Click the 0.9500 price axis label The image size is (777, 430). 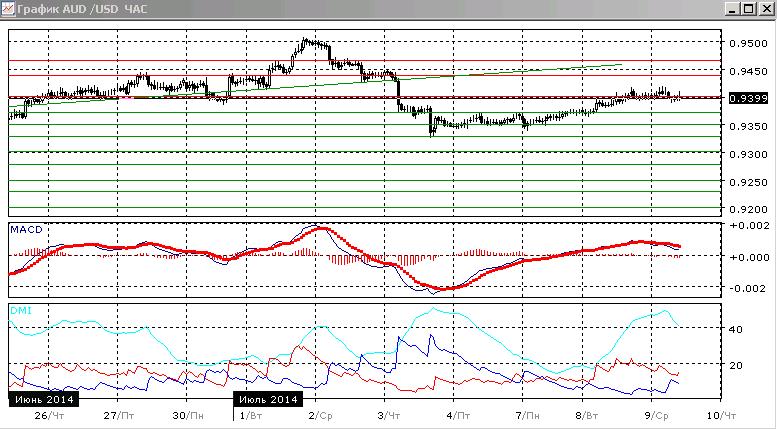748,44
